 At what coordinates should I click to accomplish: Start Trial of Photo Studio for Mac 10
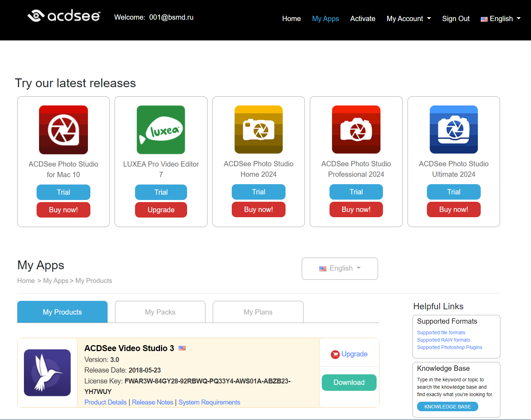click(x=63, y=192)
